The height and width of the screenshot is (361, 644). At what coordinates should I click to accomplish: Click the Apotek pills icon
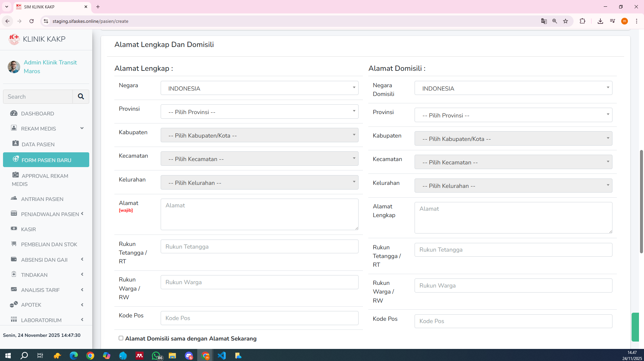pos(14,305)
